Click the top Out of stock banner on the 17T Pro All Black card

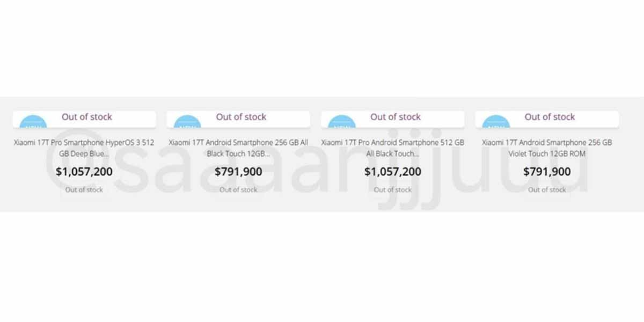point(396,117)
